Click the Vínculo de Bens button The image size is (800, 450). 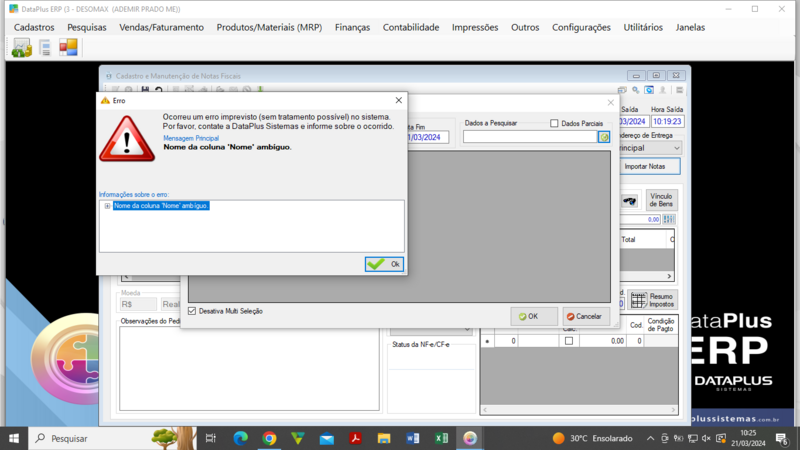pyautogui.click(x=661, y=200)
